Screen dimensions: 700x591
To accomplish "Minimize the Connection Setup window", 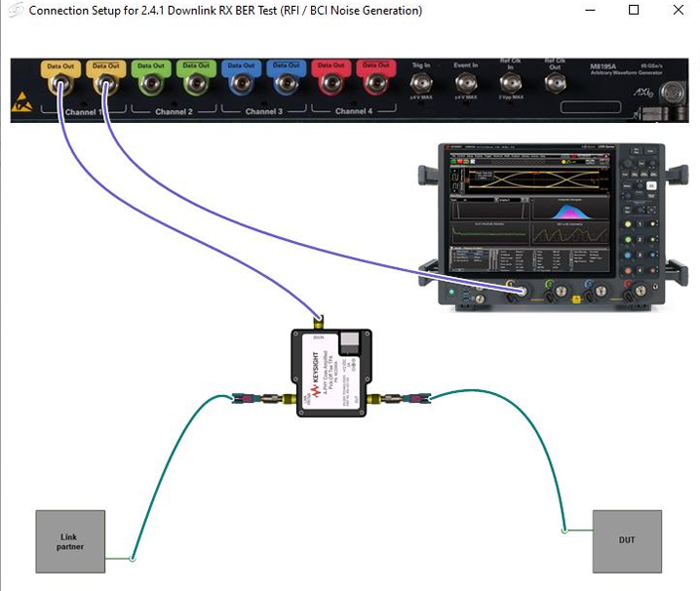I will (x=590, y=10).
